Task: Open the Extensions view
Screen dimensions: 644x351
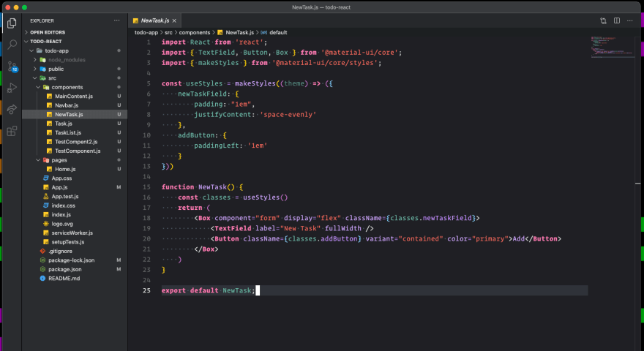Action: [12, 131]
